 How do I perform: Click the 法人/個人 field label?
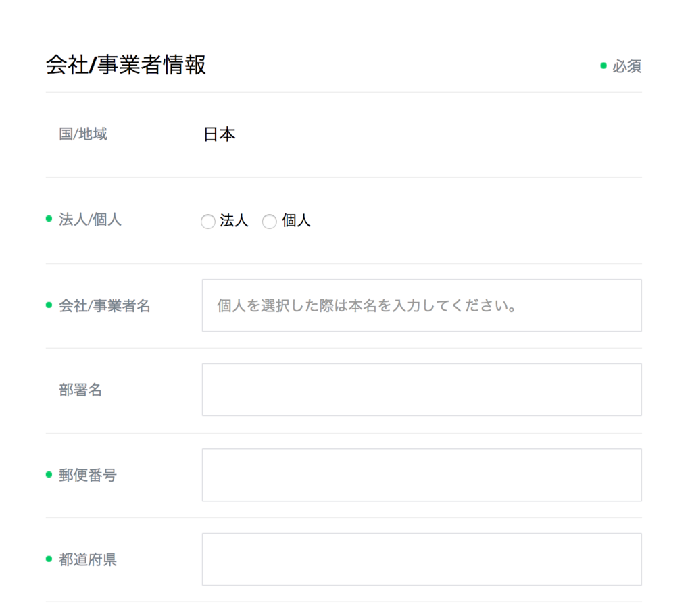click(x=90, y=220)
